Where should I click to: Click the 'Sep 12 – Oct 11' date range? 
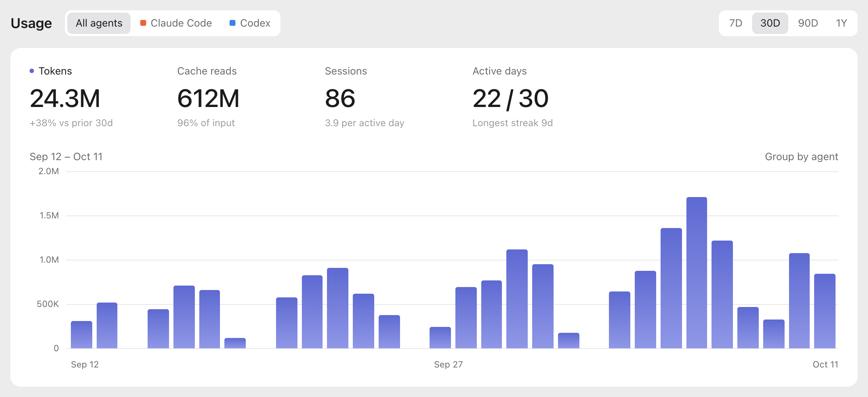pos(66,157)
